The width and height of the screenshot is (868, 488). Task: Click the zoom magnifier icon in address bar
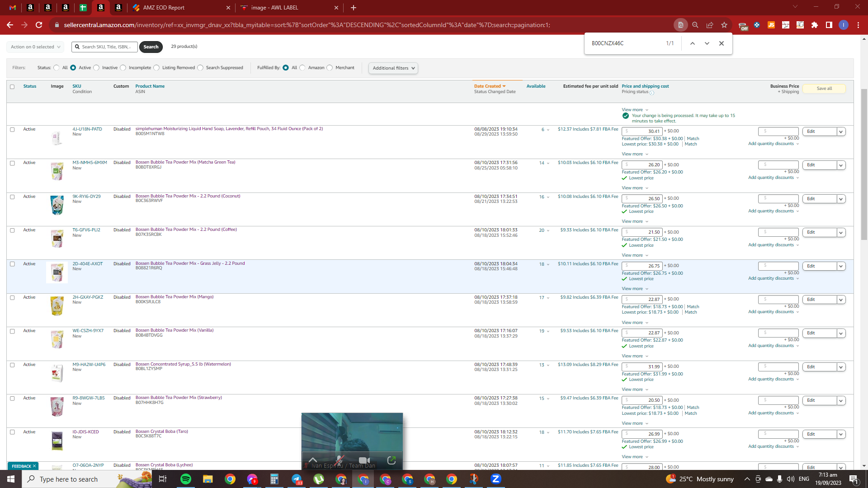click(695, 25)
